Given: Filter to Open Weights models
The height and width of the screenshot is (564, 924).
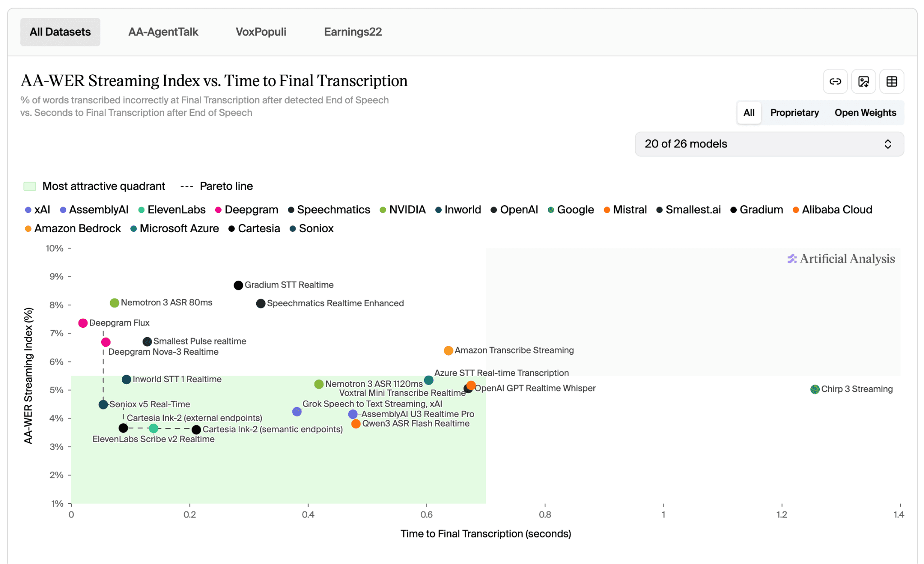Looking at the screenshot, I should (865, 113).
